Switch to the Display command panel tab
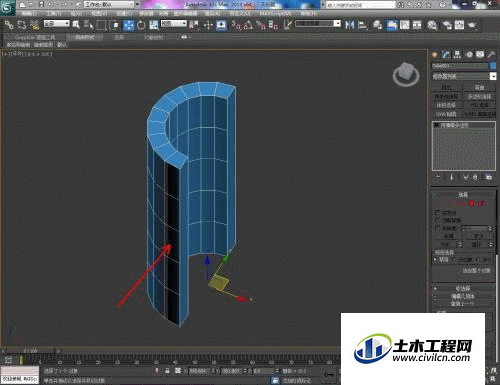Image resolution: width=500 pixels, height=385 pixels. click(480, 54)
